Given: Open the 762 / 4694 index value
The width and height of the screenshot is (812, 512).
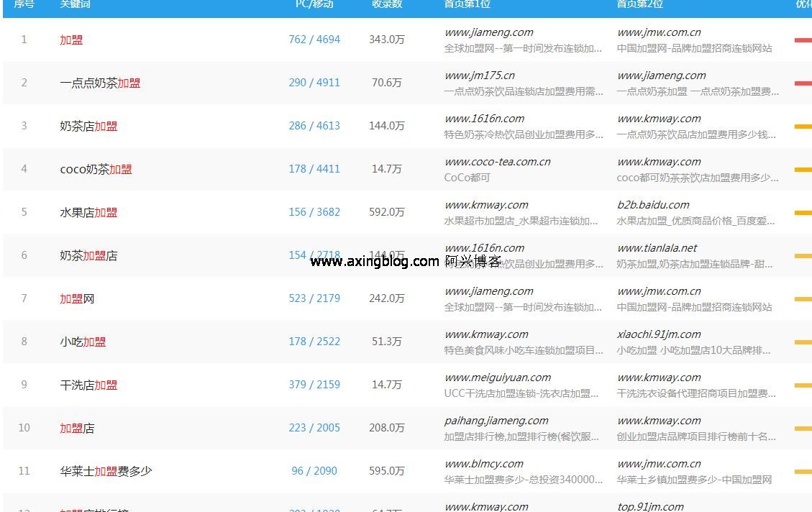Looking at the screenshot, I should click(x=314, y=40).
